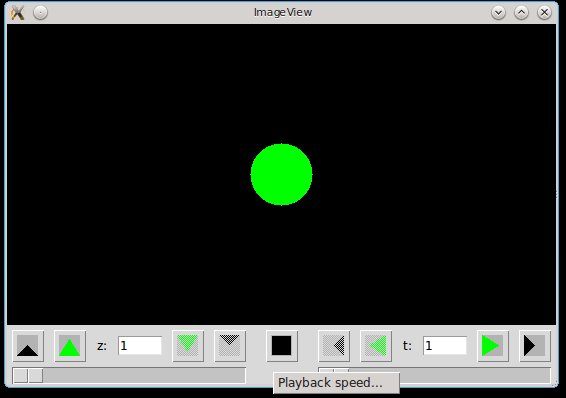Step up one z slice using the green up arrow

70,346
